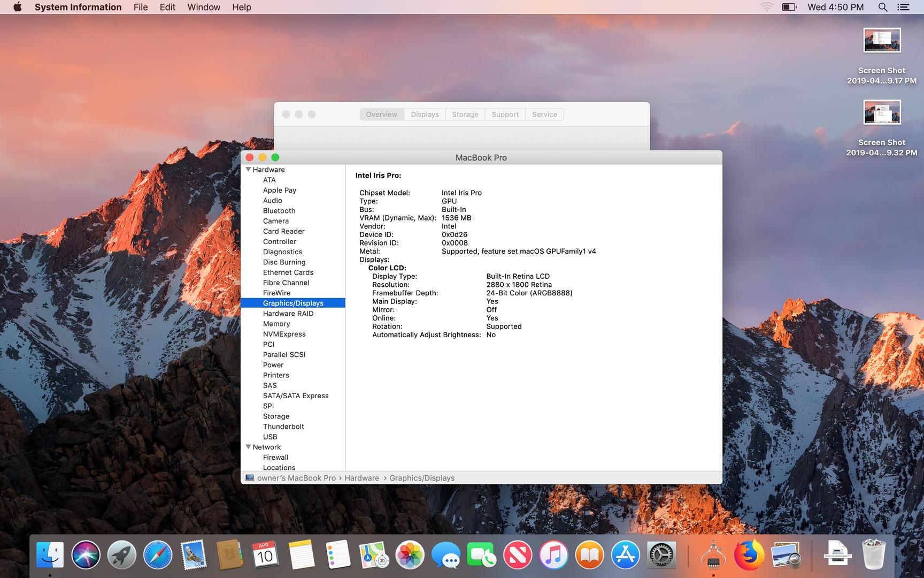Image resolution: width=924 pixels, height=578 pixels.
Task: Select Firewall under Network
Action: click(x=275, y=457)
